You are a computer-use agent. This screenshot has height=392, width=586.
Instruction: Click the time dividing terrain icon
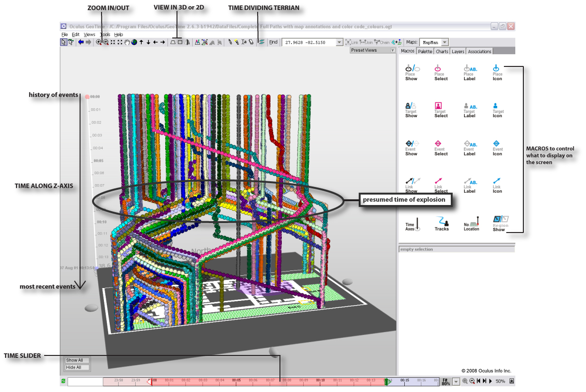pyautogui.click(x=261, y=42)
